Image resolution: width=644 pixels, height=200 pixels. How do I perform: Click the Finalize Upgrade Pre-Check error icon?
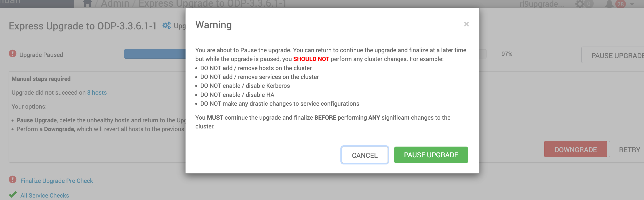coord(13,179)
